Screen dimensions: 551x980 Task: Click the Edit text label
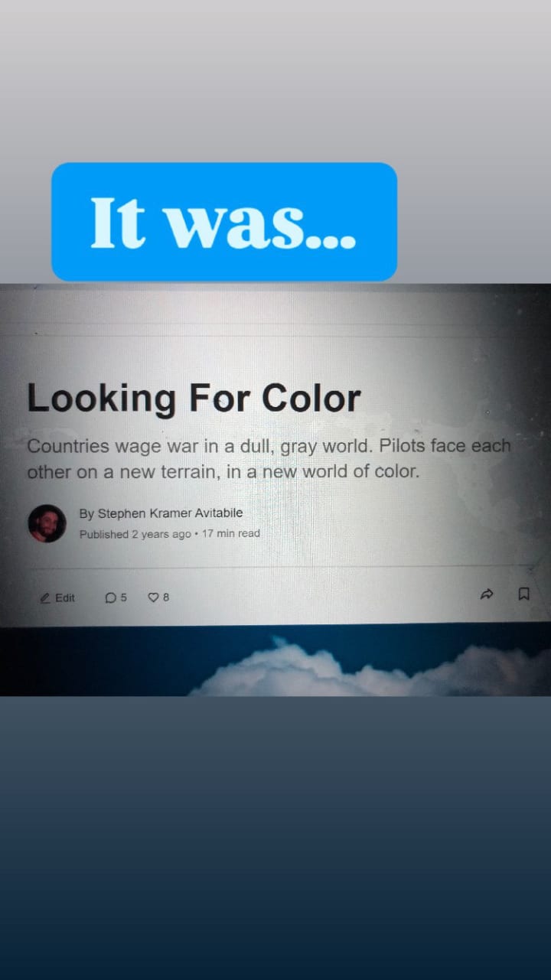65,597
